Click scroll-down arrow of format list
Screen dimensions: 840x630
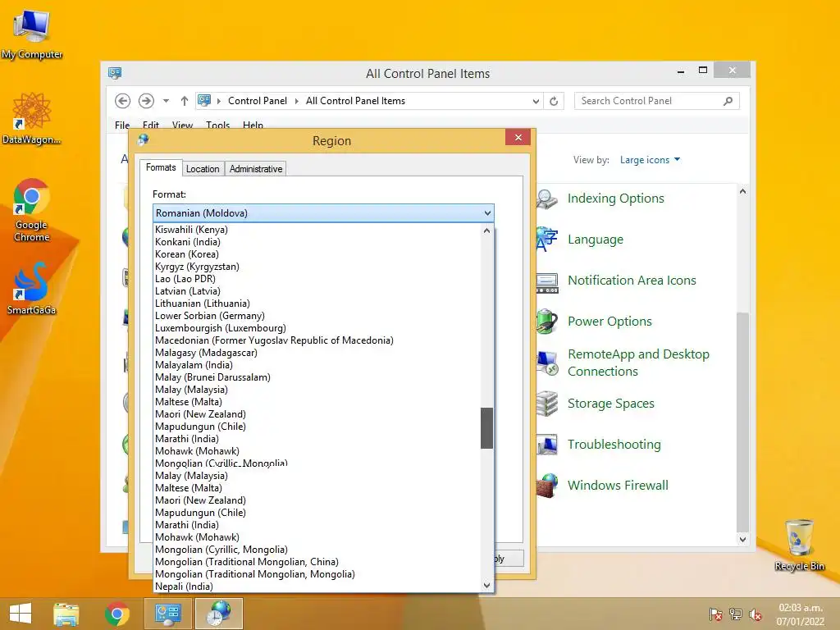coord(486,586)
